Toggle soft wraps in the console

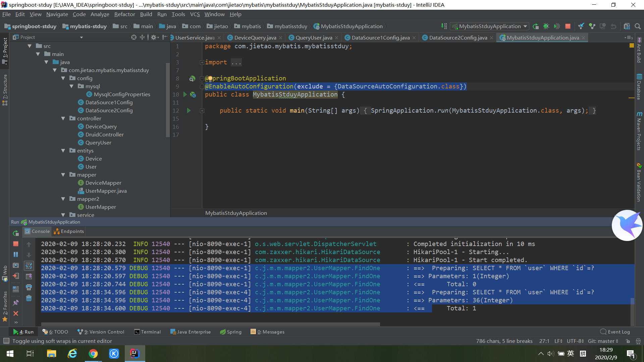pyautogui.click(x=29, y=266)
